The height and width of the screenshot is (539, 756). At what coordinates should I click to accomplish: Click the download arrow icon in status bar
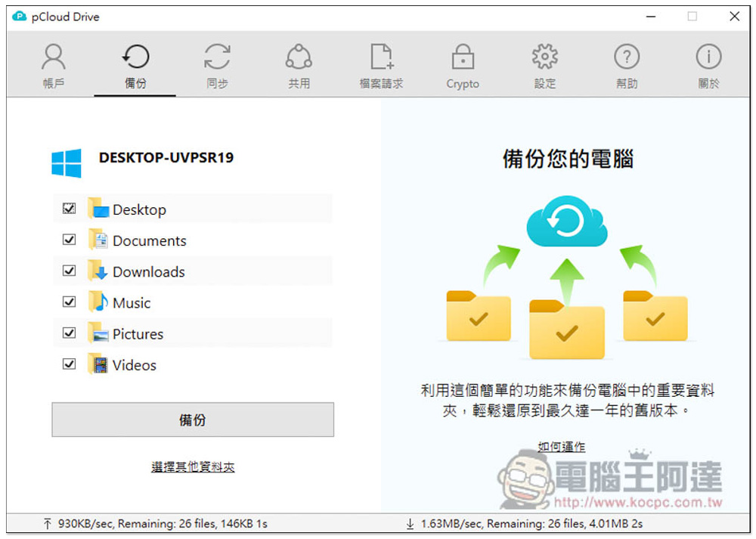click(410, 524)
